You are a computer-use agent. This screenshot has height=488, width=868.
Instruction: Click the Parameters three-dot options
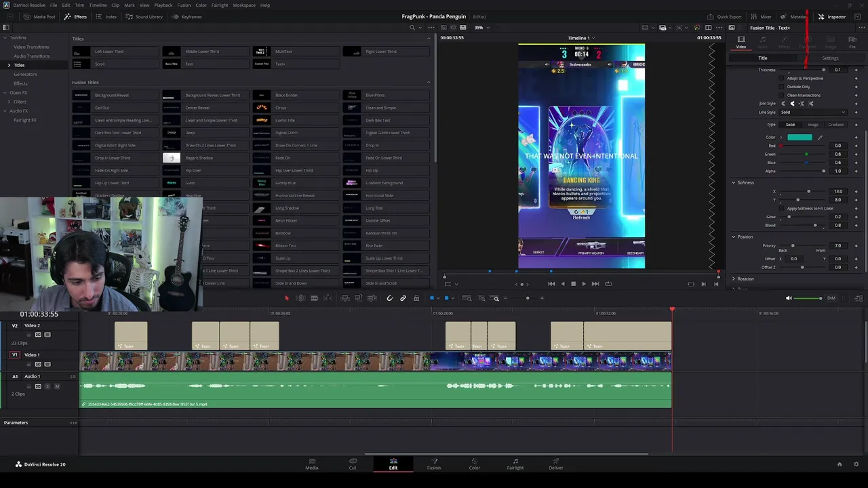tap(73, 423)
